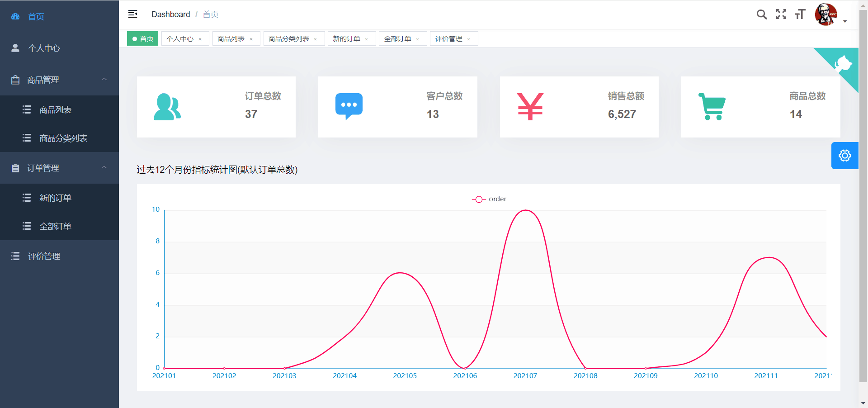Close the 评价管理 tag tab

468,39
